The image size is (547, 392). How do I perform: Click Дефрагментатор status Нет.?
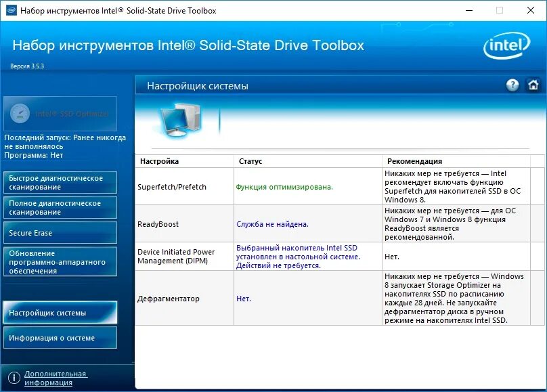coord(244,299)
